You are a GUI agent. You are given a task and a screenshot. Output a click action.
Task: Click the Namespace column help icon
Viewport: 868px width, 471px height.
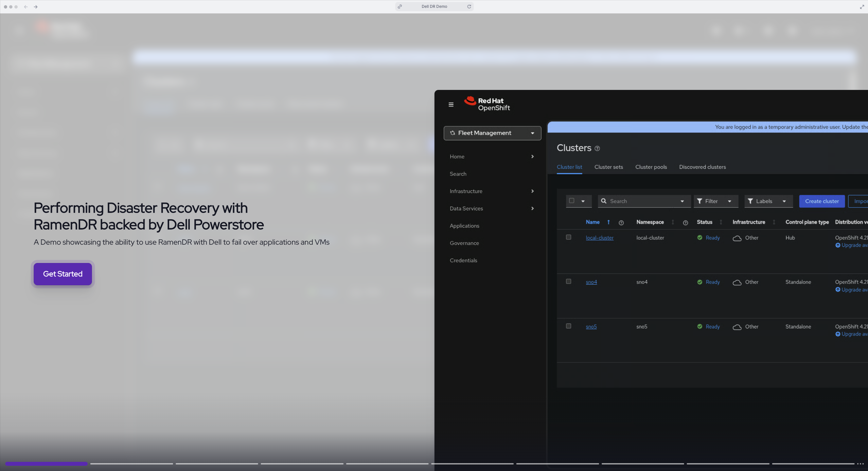pyautogui.click(x=685, y=223)
